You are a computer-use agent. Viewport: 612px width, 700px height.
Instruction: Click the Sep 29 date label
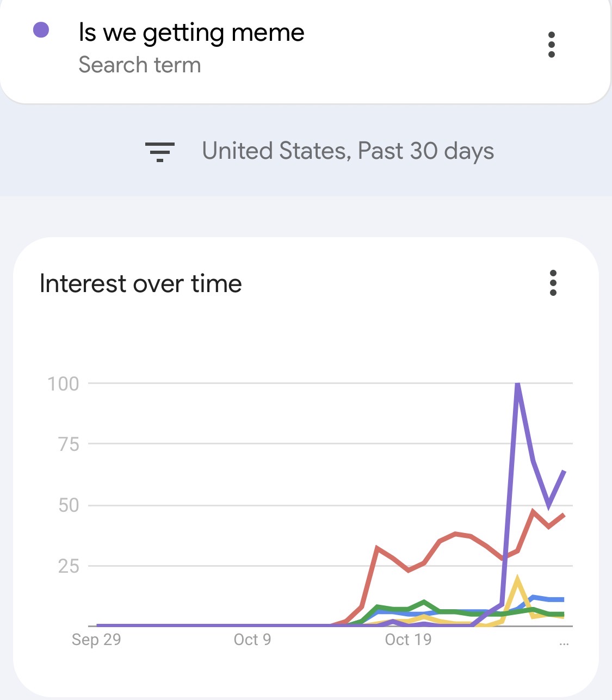96,640
